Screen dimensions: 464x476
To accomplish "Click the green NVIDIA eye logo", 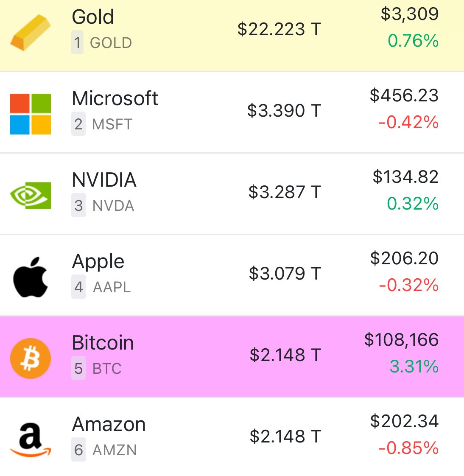I will click(x=31, y=196).
